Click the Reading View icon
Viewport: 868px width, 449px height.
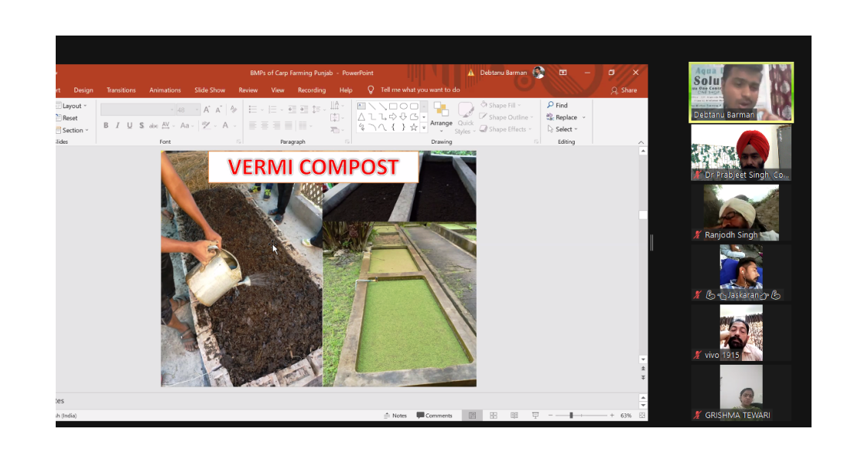[514, 415]
